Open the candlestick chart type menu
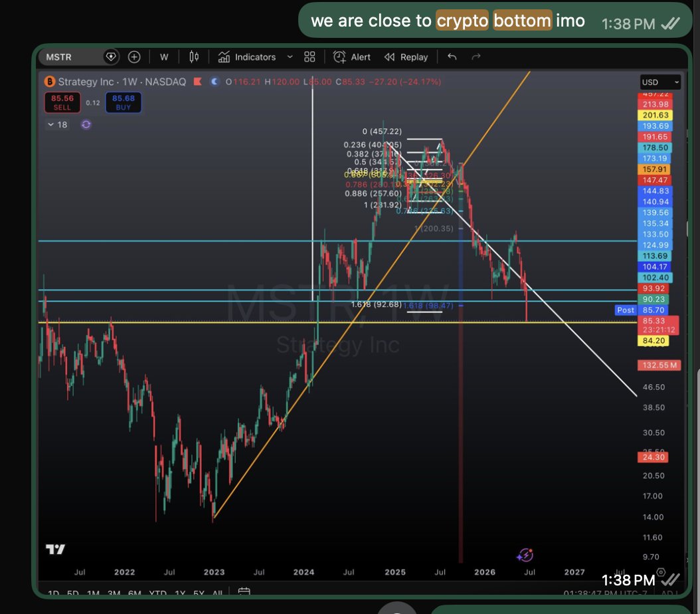700x614 pixels. pyautogui.click(x=194, y=56)
